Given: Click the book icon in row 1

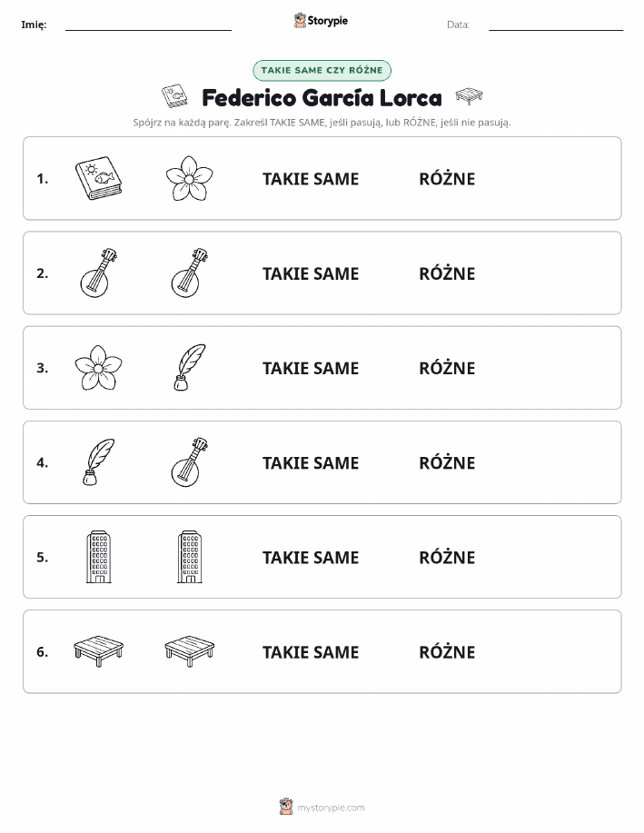Looking at the screenshot, I should (98, 178).
